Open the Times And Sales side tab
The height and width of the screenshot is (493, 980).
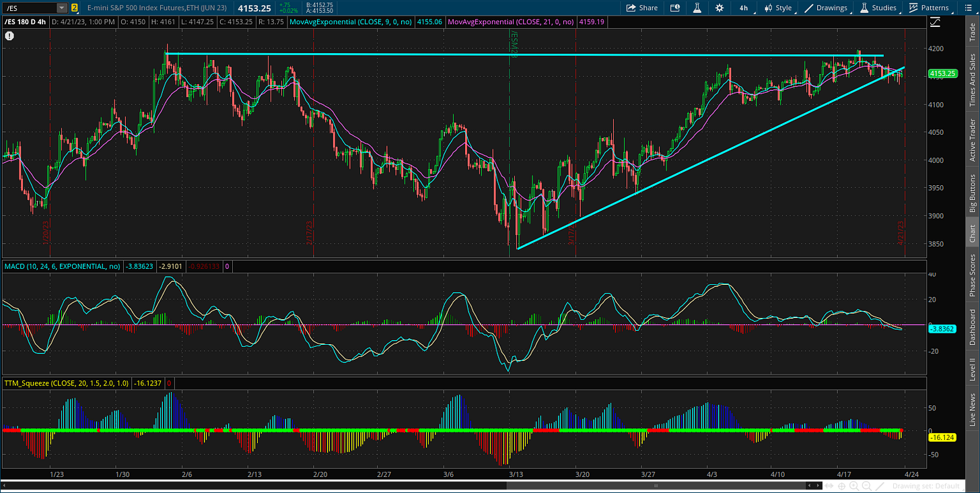[972, 80]
